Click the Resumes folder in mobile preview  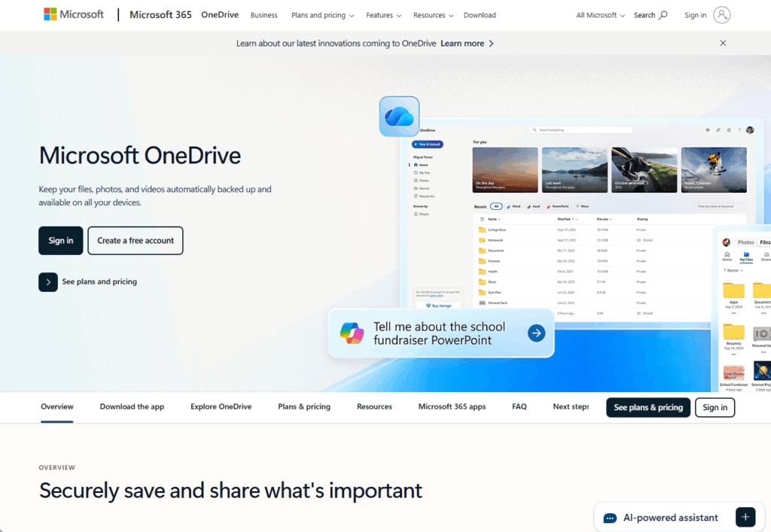tap(733, 332)
